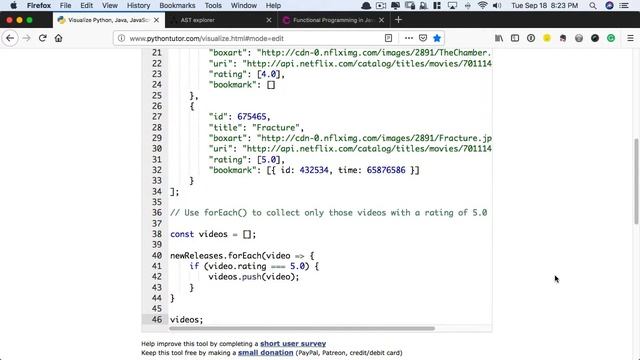Open Spotlight search in menu bar
640x360 pixels.
click(x=593, y=6)
